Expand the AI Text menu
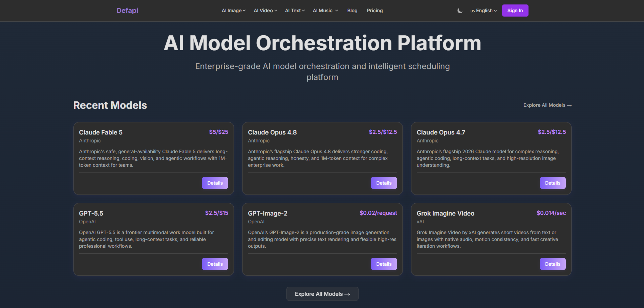Viewport: 644px width, 308px height. (295, 11)
